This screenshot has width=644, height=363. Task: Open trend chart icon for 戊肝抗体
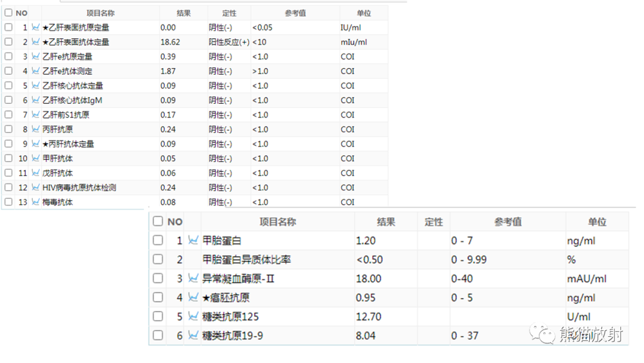(36, 173)
